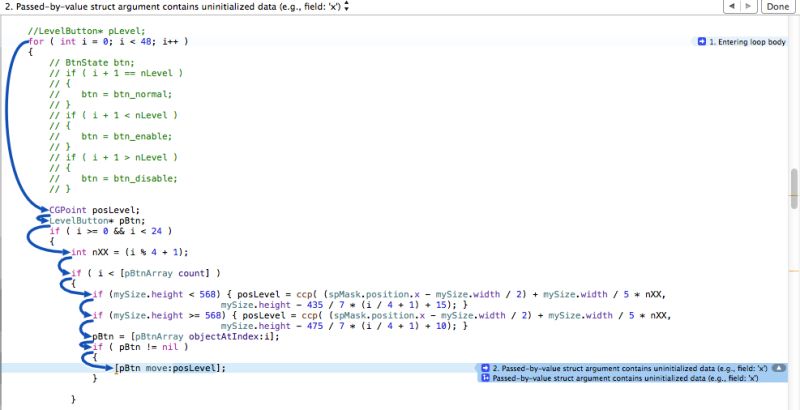Click 'mySize.height - 475 / 7' continuation line

tap(344, 326)
